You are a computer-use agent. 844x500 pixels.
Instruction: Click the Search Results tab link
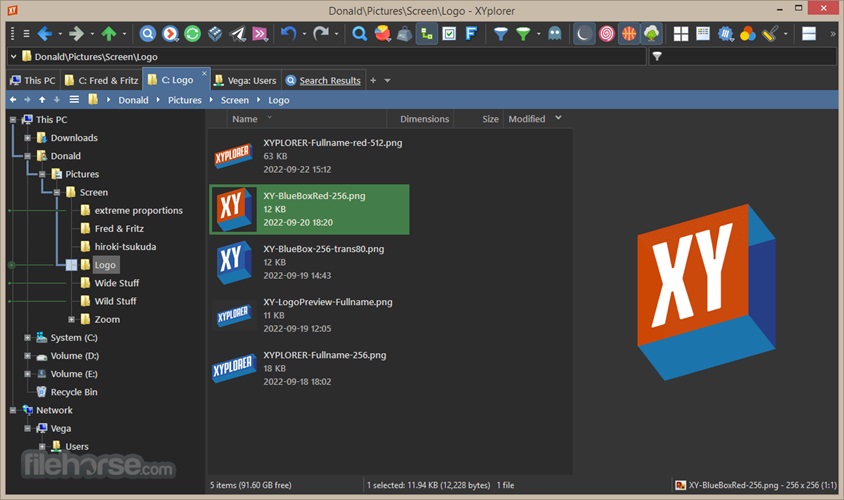click(329, 80)
